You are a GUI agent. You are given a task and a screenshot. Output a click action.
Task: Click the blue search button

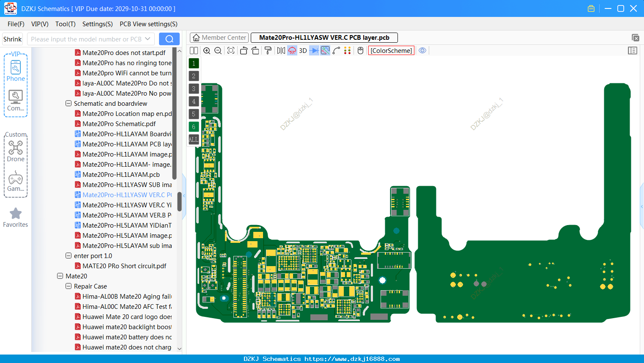coord(169,39)
